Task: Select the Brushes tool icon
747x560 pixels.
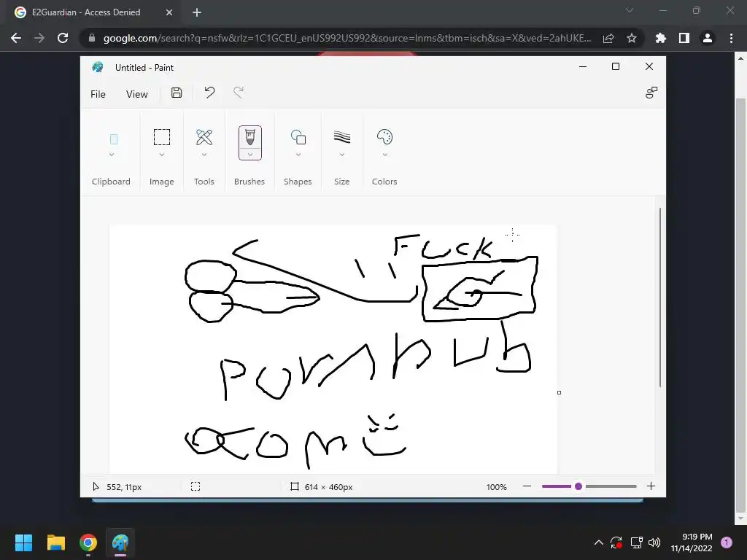Action: coord(250,137)
